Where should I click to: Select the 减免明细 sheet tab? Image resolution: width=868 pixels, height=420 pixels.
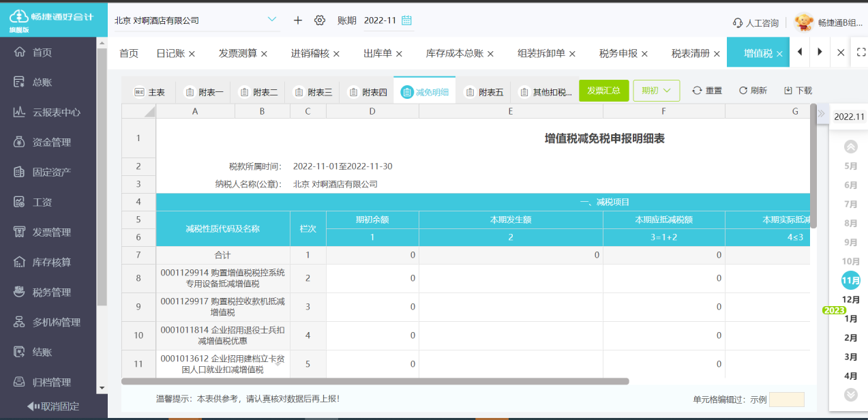[x=426, y=89]
